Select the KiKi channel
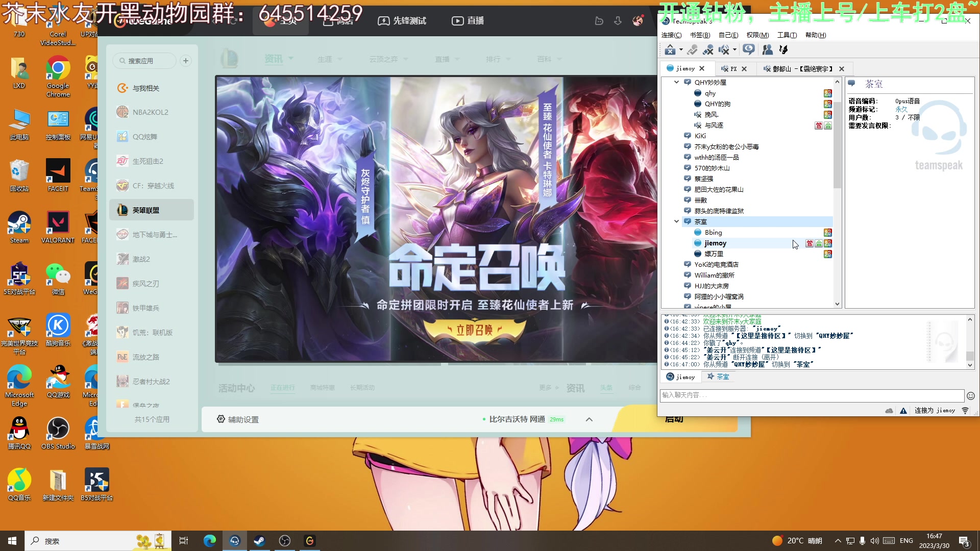The width and height of the screenshot is (980, 551). point(700,136)
